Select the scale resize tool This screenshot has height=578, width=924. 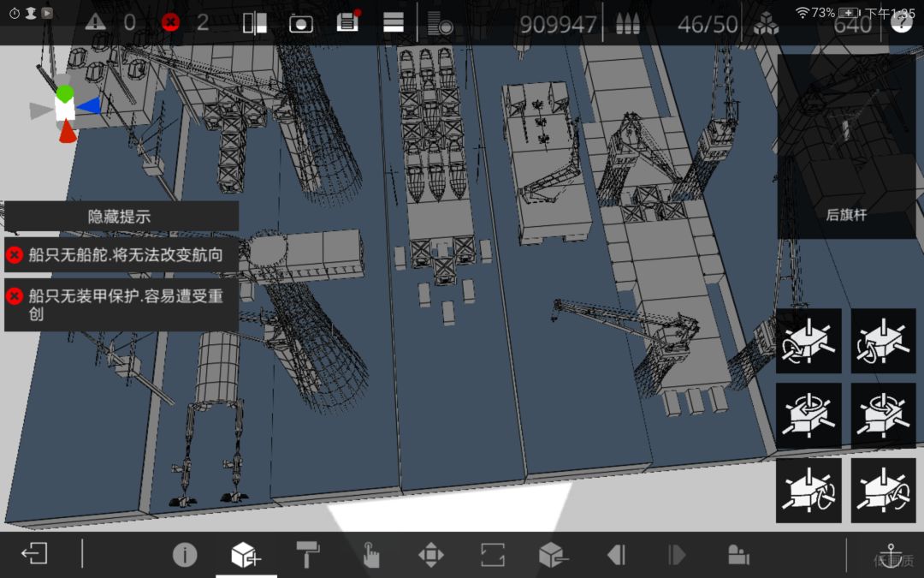point(492,555)
